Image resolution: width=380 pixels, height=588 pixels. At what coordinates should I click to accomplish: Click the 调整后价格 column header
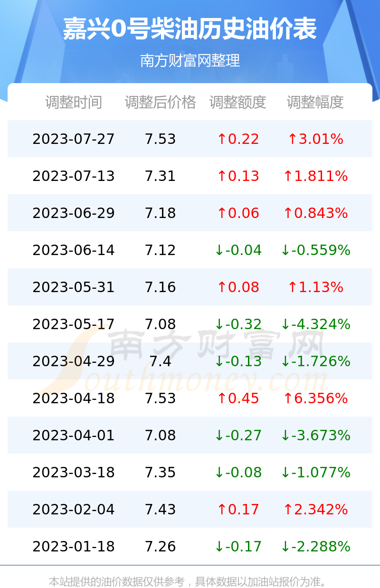click(x=161, y=102)
